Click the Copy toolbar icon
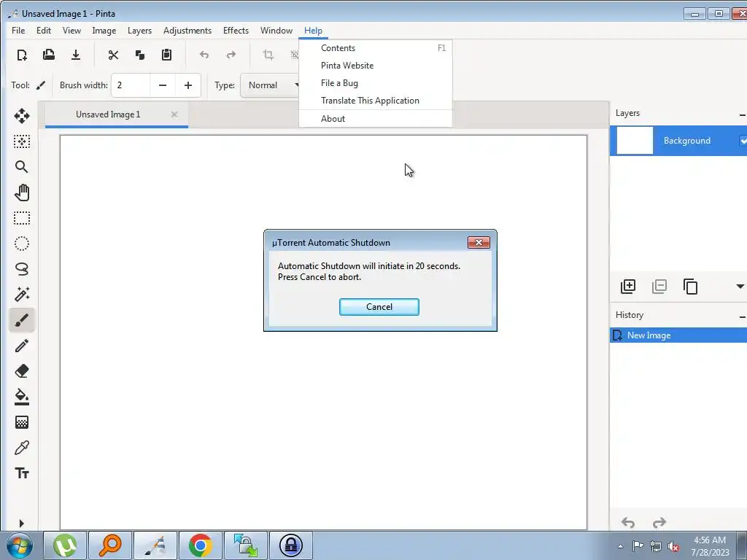Image resolution: width=747 pixels, height=560 pixels. pyautogui.click(x=139, y=55)
